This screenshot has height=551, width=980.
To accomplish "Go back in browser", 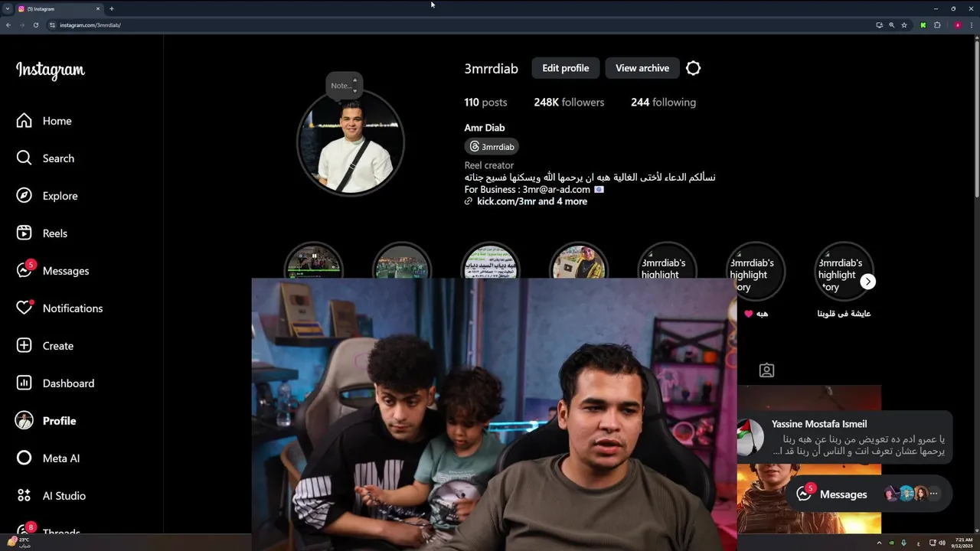I will [8, 25].
